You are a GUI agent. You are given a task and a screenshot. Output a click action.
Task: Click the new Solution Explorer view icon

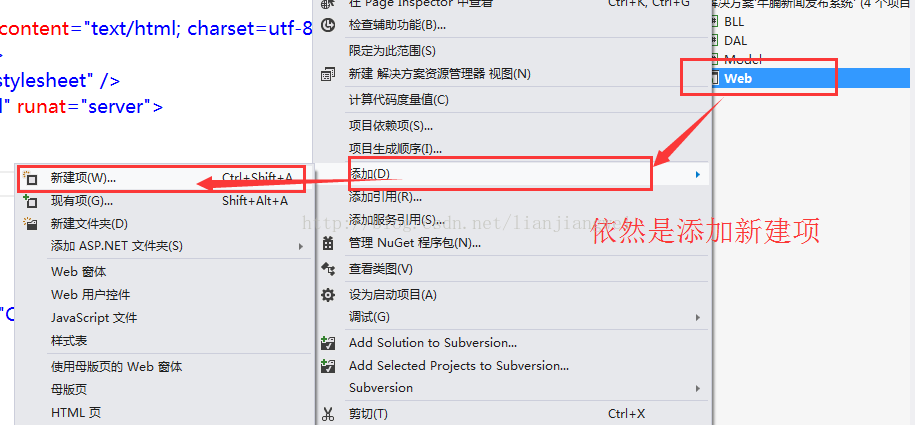pyautogui.click(x=329, y=74)
